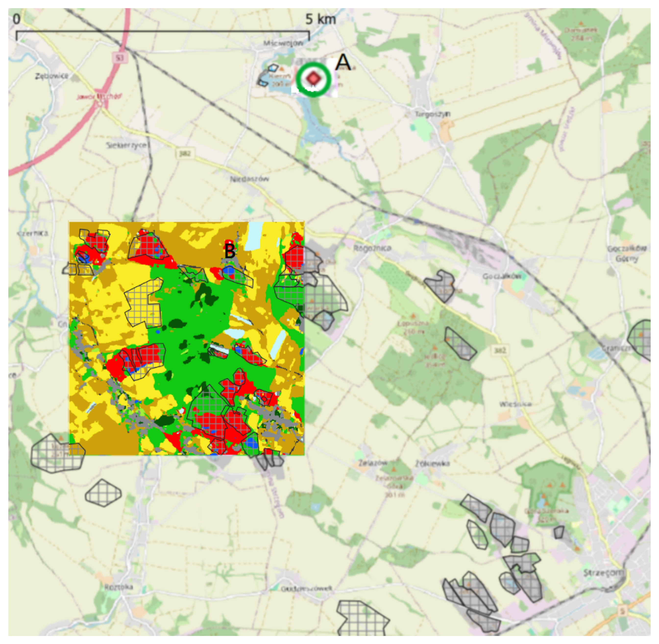Click the Jawor Wschód junction label
This screenshot has height=644, width=659.
click(x=99, y=97)
